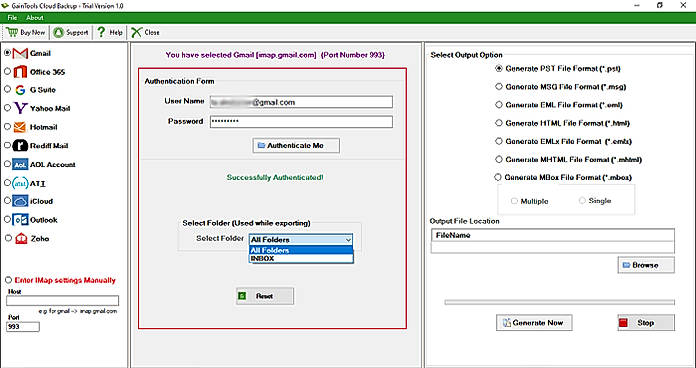Select Generate PST File Format option
Screen dimensions: 696x368
499,69
